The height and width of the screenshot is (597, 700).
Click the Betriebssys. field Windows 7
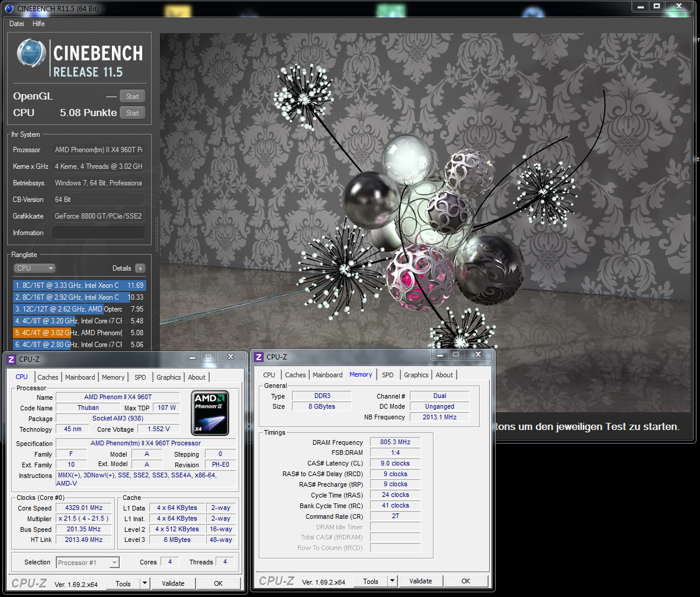[x=98, y=183]
